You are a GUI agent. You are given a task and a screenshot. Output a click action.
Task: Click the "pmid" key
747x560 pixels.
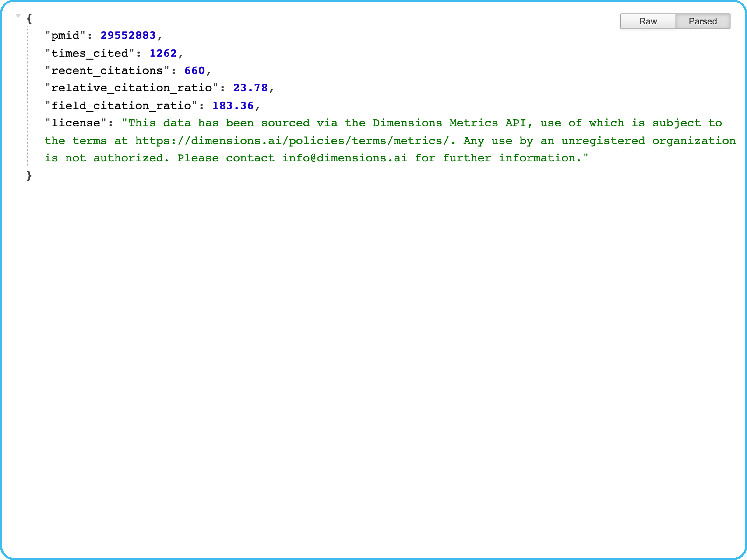click(x=65, y=35)
